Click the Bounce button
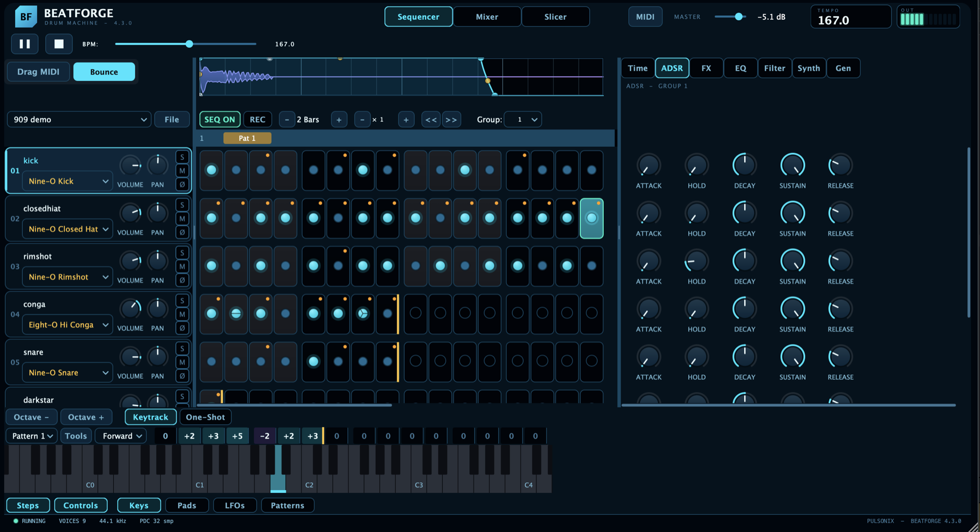 104,72
